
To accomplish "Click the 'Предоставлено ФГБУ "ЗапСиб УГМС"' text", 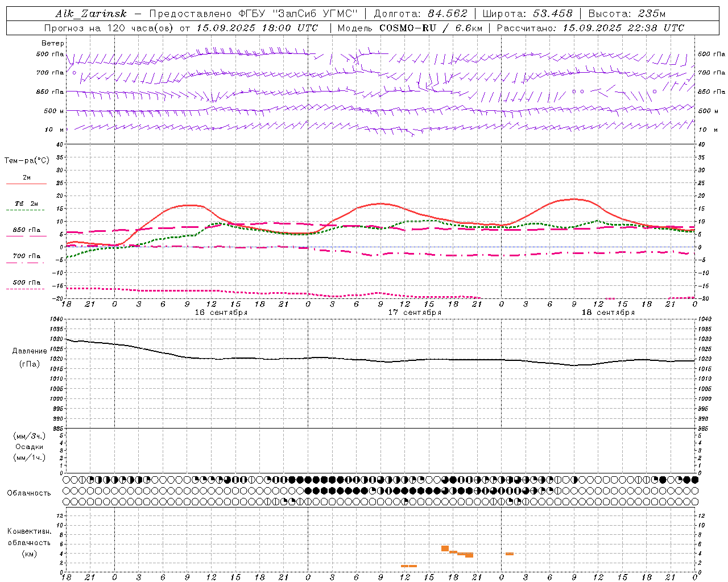I will [x=253, y=14].
